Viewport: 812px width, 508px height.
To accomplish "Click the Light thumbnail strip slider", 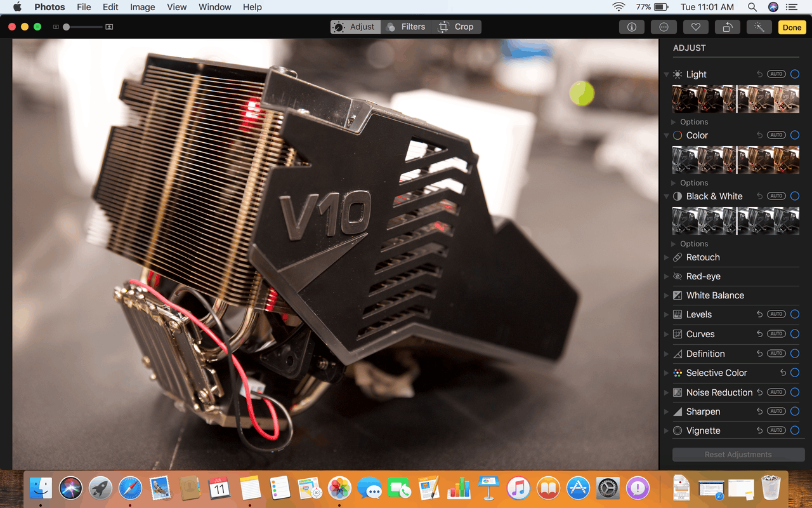I will 736,99.
